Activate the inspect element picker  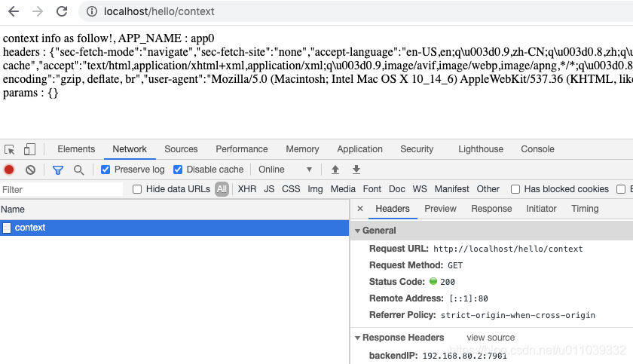[9, 149]
